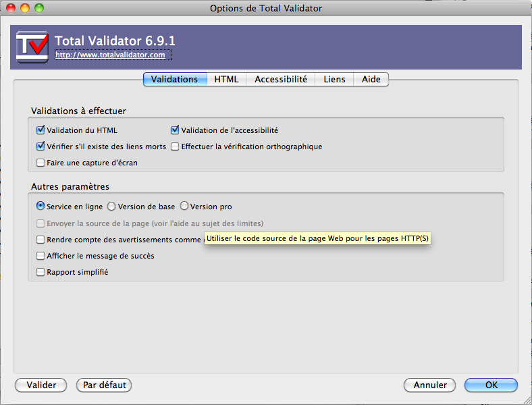This screenshot has height=405, width=532.
Task: Open the Aide tab
Action: [371, 80]
